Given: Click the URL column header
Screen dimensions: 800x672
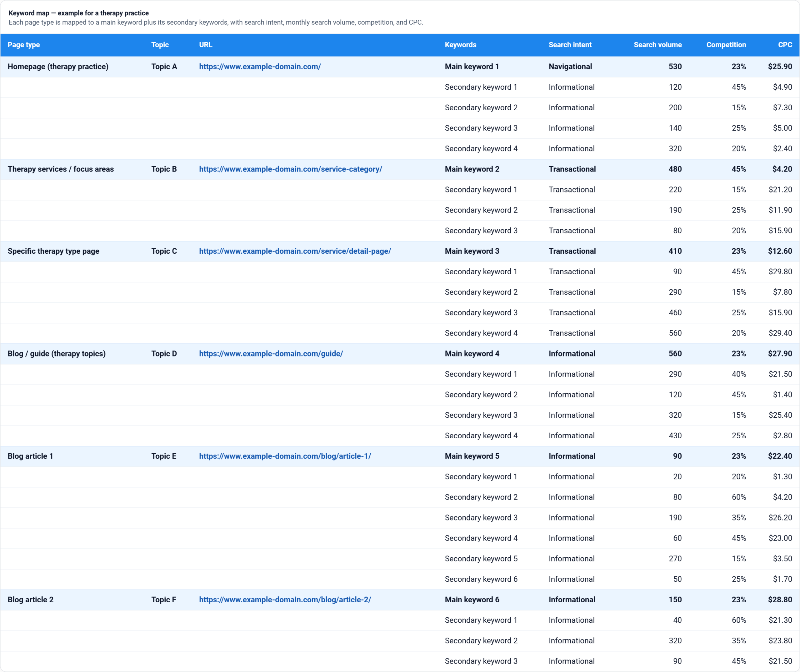Looking at the screenshot, I should pos(206,45).
